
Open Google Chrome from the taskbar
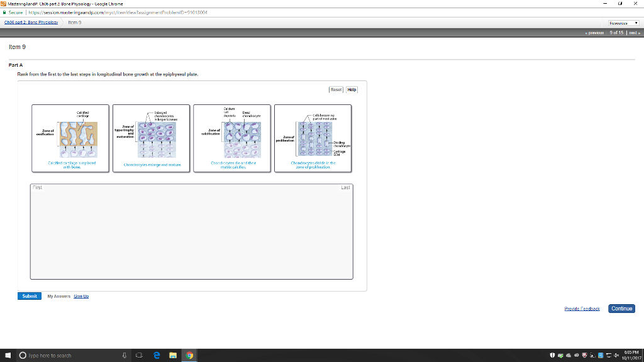[x=189, y=355]
